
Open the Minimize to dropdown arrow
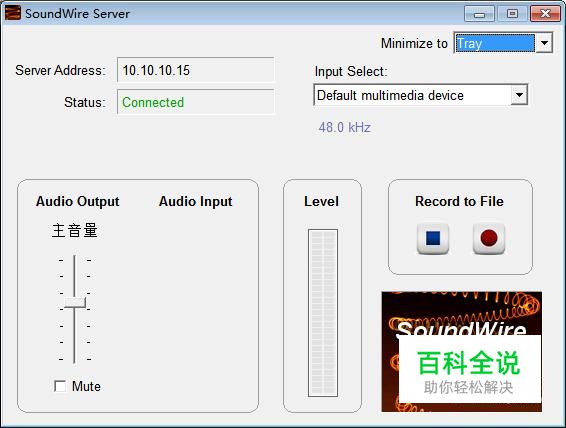coord(544,43)
